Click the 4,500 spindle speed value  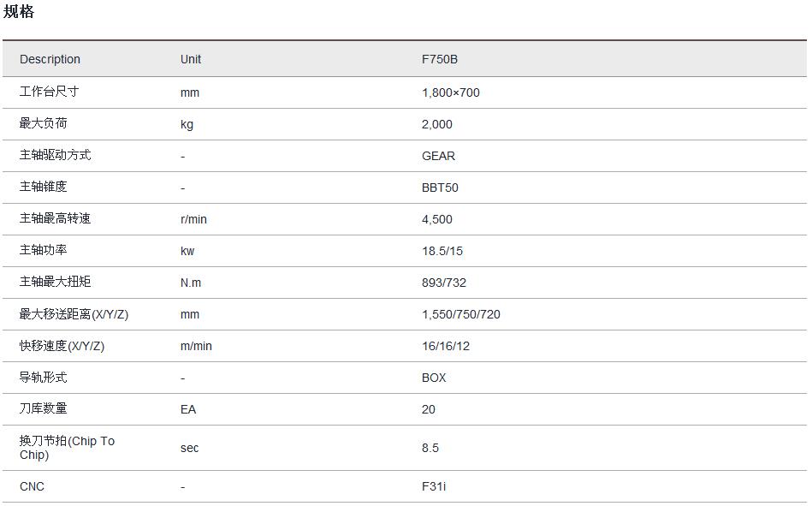pyautogui.click(x=436, y=219)
